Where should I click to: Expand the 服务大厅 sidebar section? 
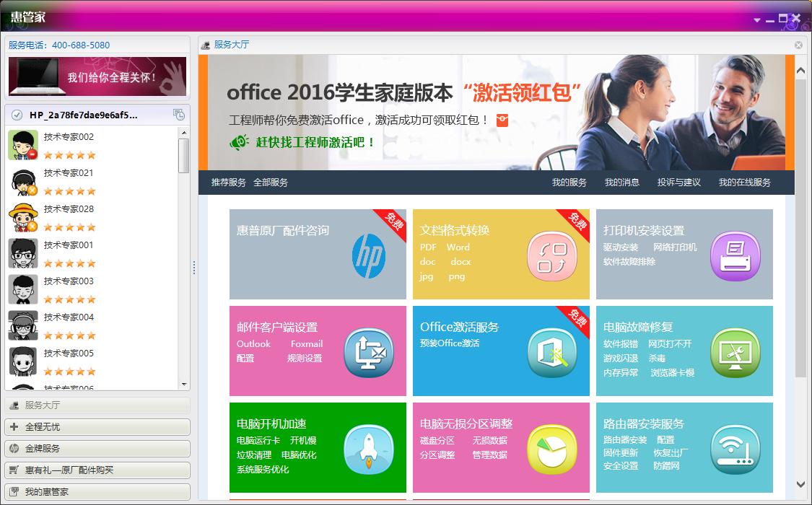pyautogui.click(x=97, y=405)
